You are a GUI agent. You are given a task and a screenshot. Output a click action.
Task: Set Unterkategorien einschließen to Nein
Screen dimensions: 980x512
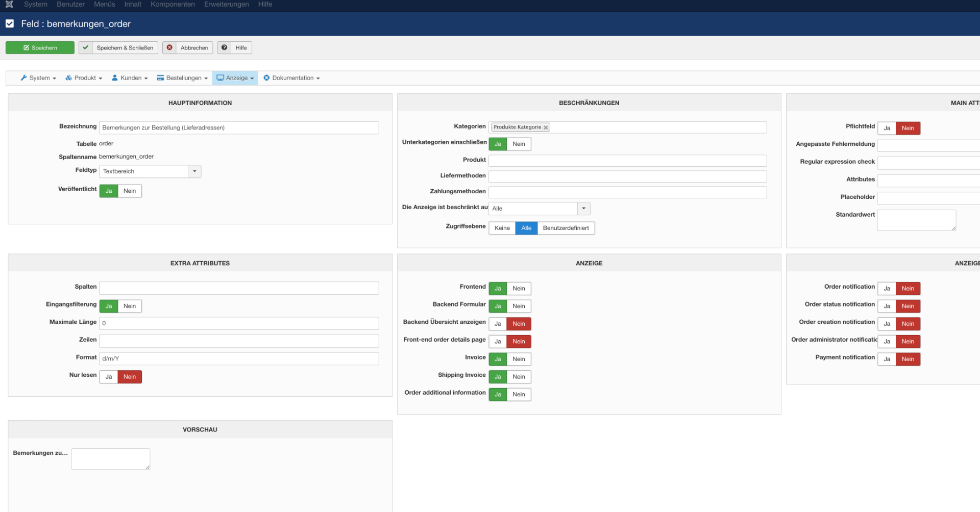click(x=519, y=144)
